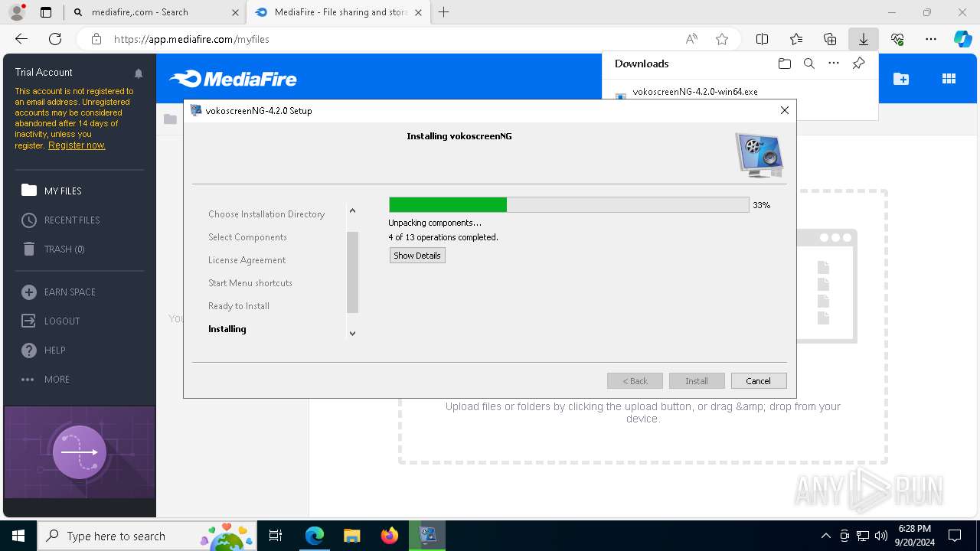Open Browser essentials icon

897,39
